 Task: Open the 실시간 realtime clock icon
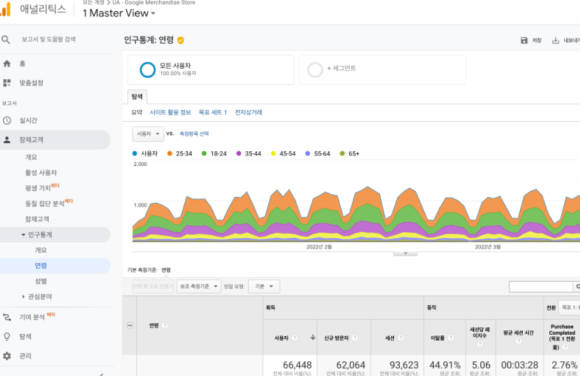point(7,121)
